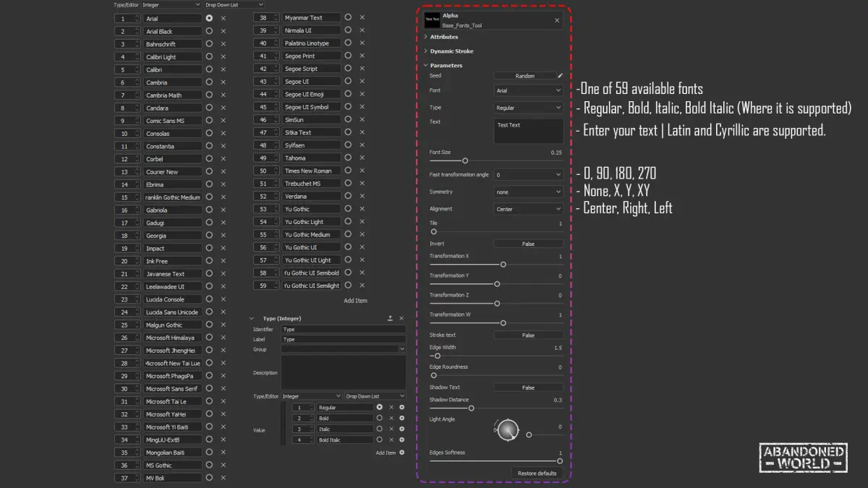Remove the Regular value with its X icon
This screenshot has height=488, width=868.
391,407
